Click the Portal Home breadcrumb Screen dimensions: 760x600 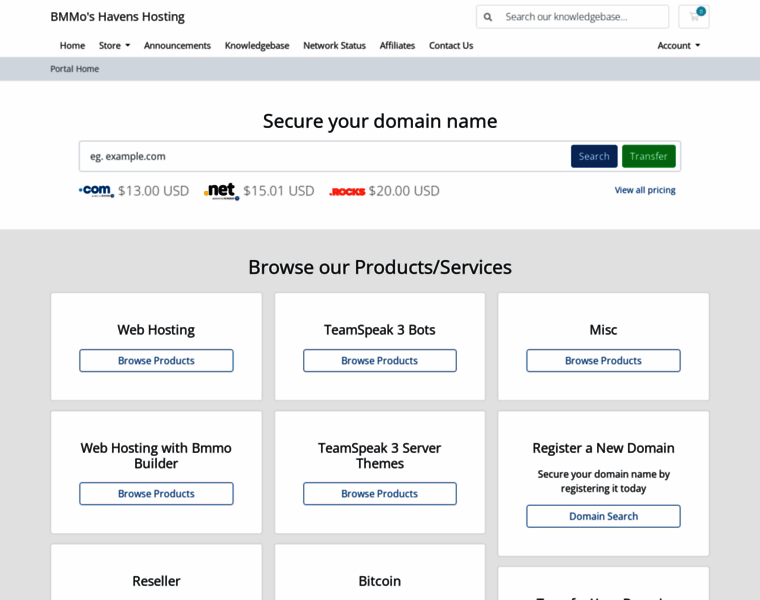click(75, 69)
